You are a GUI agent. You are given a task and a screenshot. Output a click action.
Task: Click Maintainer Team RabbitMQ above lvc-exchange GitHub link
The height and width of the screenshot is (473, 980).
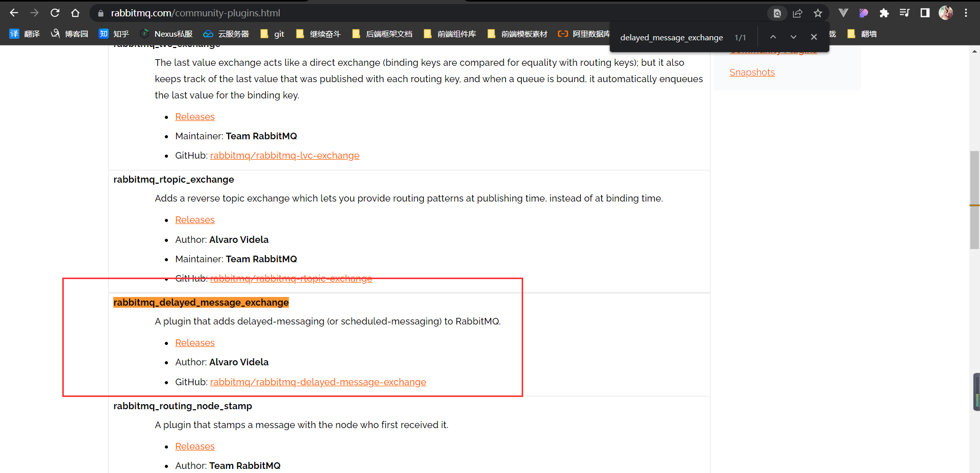point(236,136)
